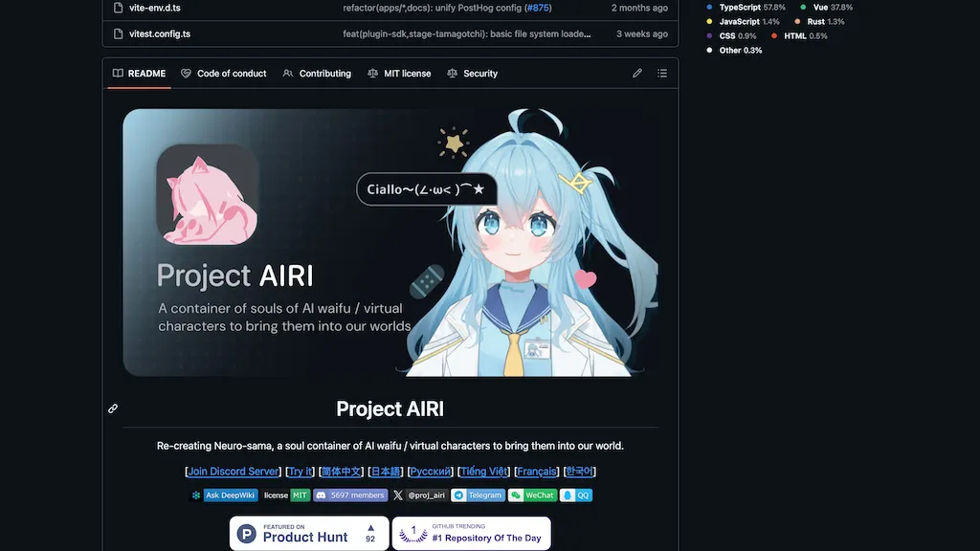Open pull request #875 link
Viewport: 980px width, 551px height.
coord(538,8)
